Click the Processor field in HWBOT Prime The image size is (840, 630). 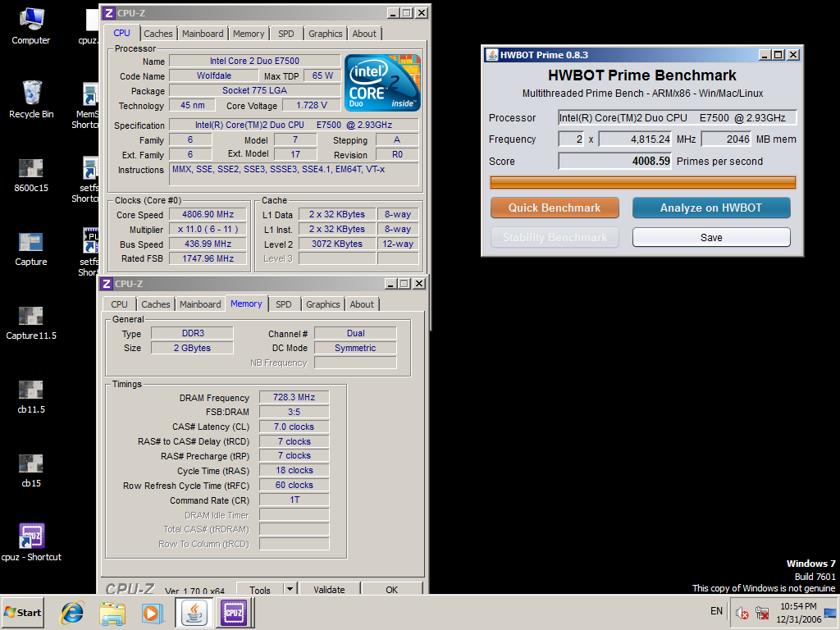(677, 118)
